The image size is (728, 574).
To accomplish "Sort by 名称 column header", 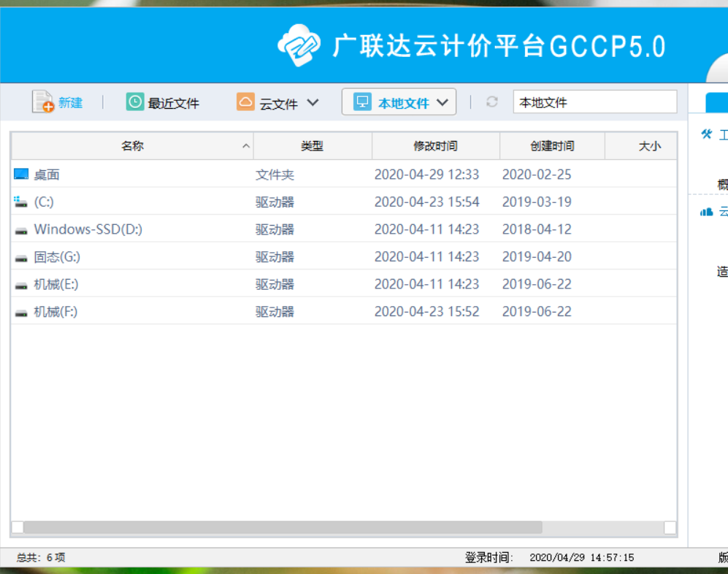I will pyautogui.click(x=132, y=146).
